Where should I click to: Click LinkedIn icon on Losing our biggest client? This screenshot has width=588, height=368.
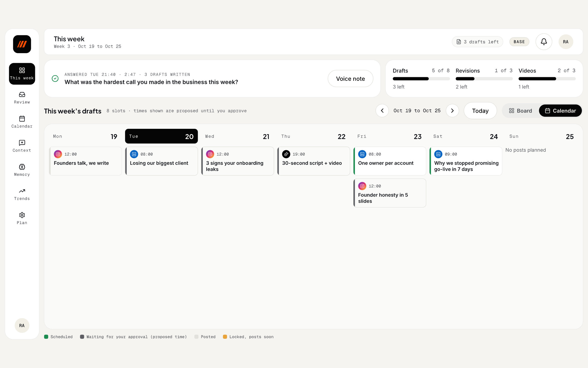click(x=134, y=154)
